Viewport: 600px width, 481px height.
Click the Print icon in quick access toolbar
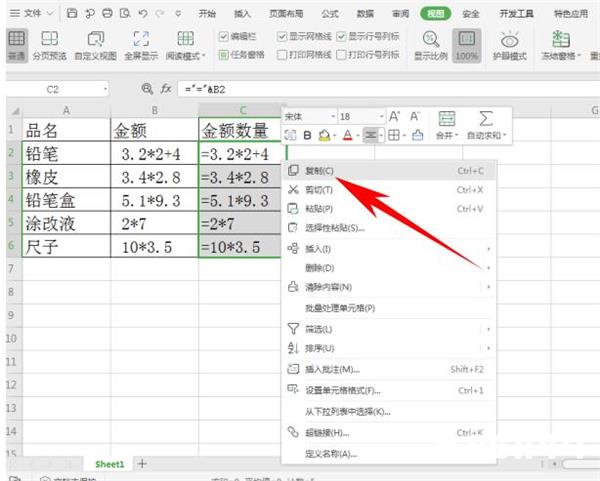(x=108, y=14)
